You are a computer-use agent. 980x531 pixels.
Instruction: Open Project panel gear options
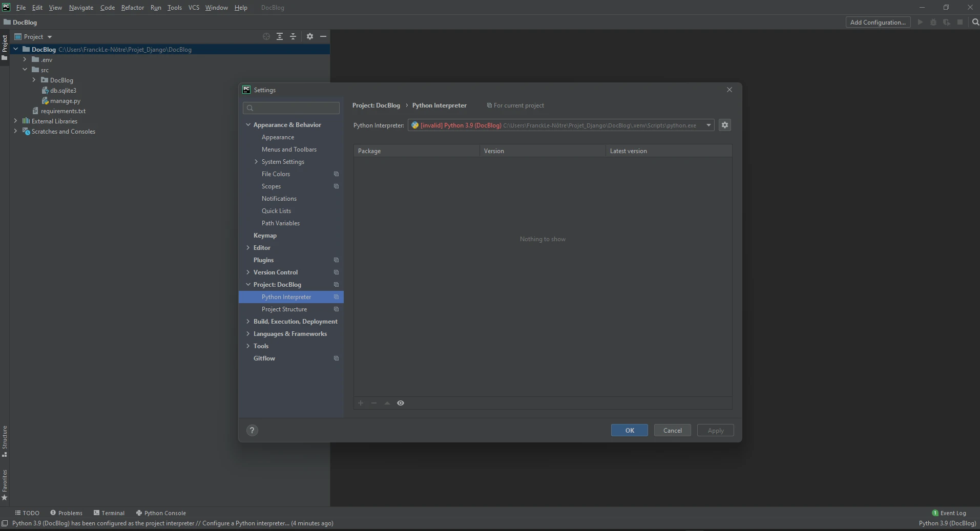pos(310,36)
